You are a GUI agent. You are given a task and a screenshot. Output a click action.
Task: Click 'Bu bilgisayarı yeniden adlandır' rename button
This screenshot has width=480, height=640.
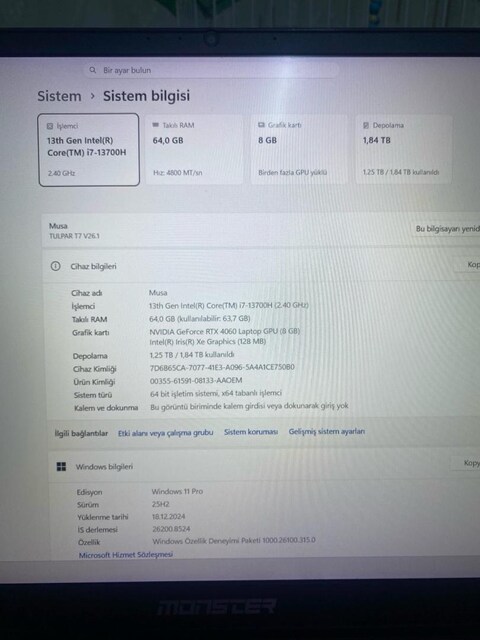pyautogui.click(x=446, y=229)
